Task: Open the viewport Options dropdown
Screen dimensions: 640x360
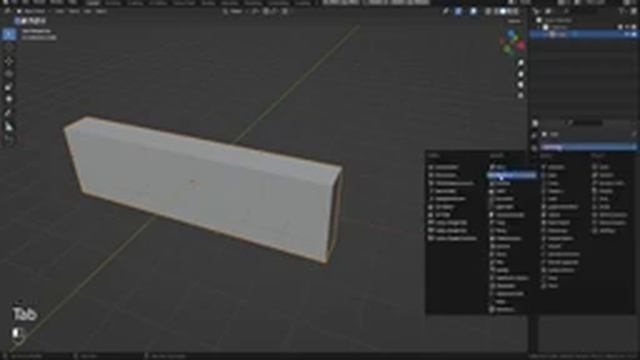Action: coord(514,21)
